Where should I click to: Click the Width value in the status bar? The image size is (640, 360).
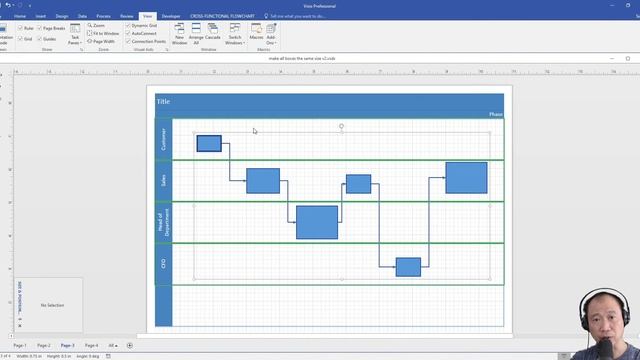[x=29, y=356]
